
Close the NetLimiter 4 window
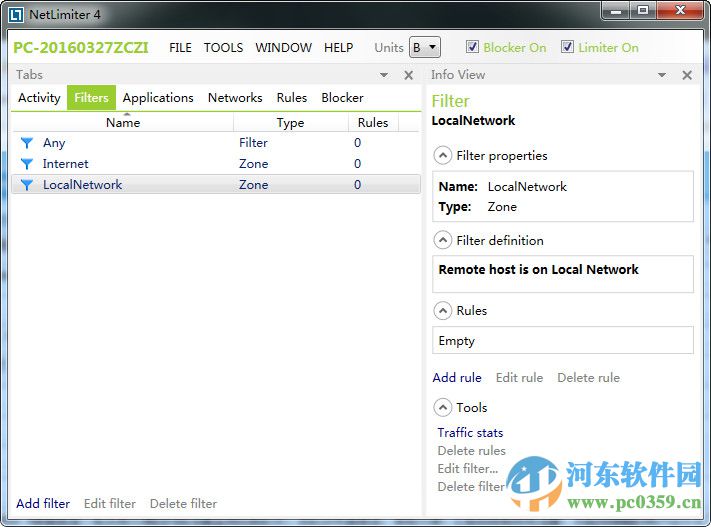[x=680, y=11]
